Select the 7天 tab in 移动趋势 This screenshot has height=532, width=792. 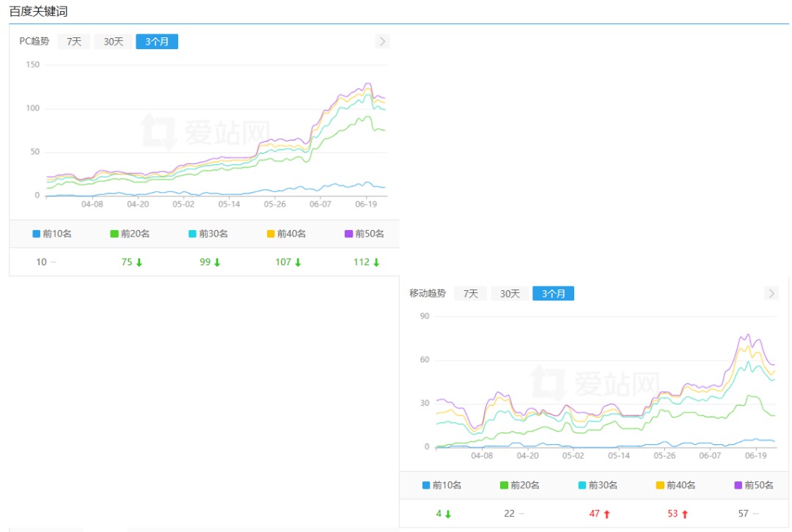point(471,294)
